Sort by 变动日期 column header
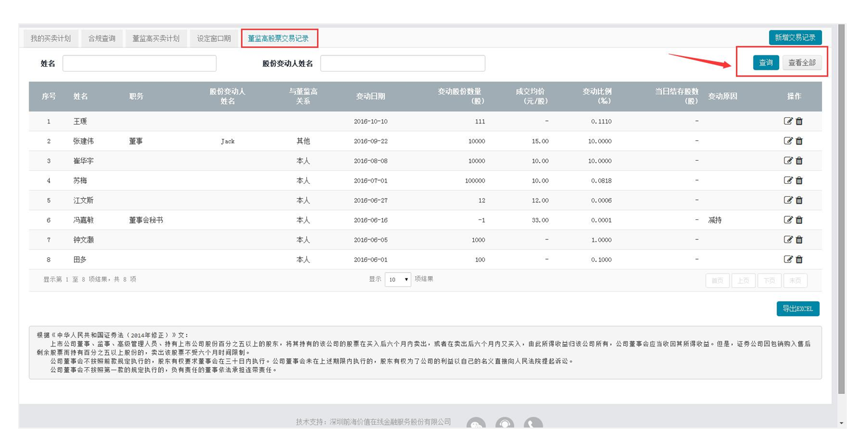The height and width of the screenshot is (435, 868). [x=370, y=96]
